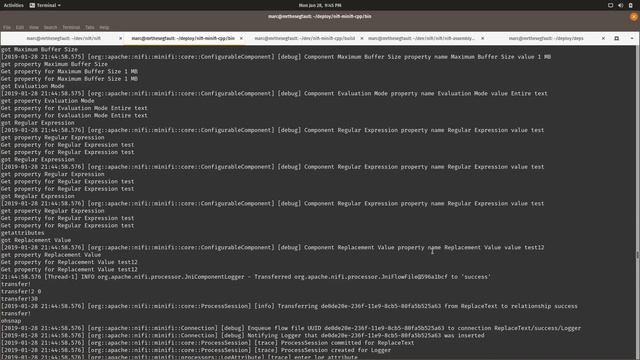Click 'ProcessSession committed for ReplaceText' line
Image resolution: width=640 pixels, height=360 pixels.
pyautogui.click(x=207, y=343)
